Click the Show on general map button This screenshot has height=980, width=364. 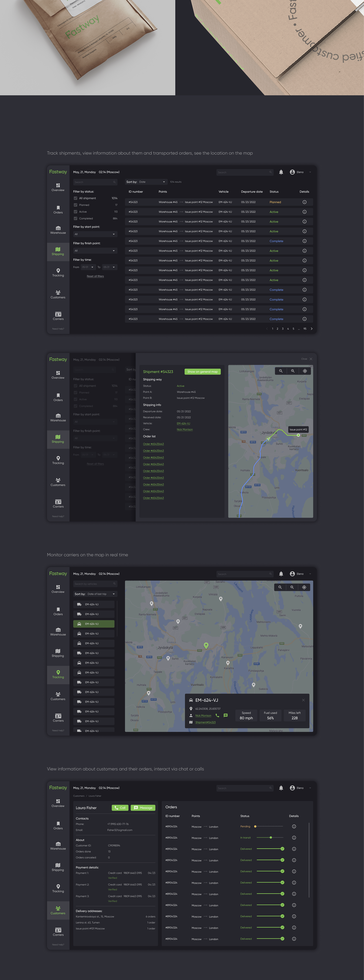point(202,372)
